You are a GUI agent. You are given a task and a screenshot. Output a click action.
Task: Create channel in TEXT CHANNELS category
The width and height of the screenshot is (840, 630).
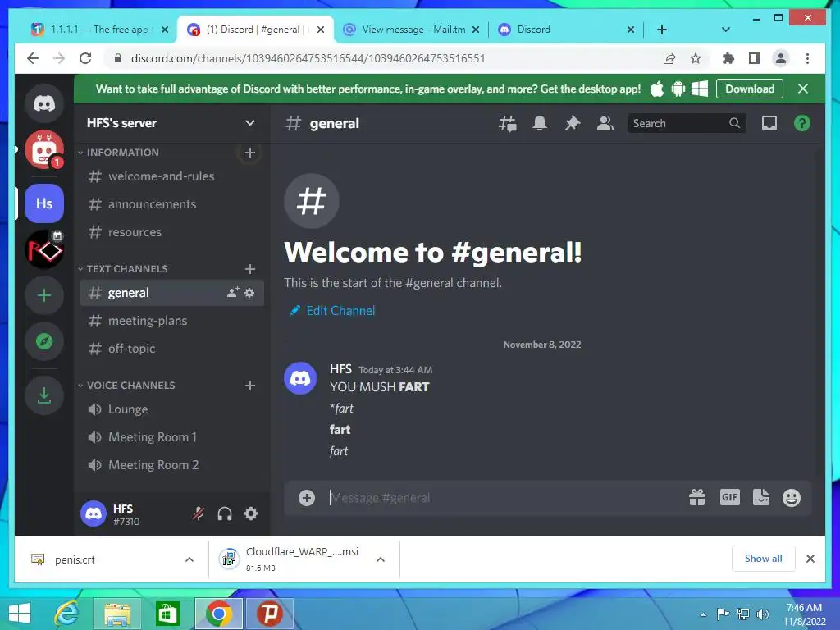point(249,269)
